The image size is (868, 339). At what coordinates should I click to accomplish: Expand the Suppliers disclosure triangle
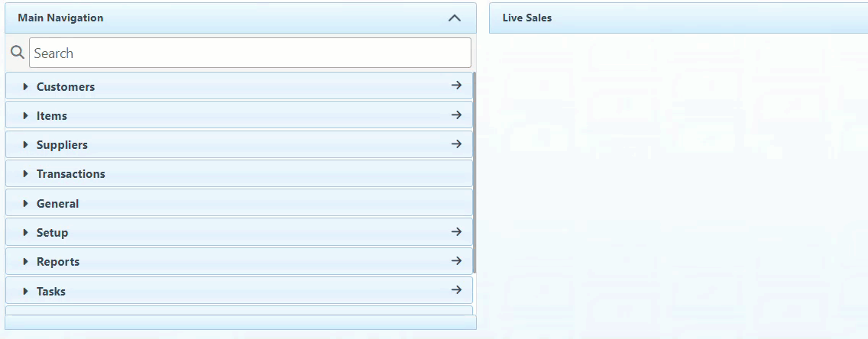click(25, 145)
